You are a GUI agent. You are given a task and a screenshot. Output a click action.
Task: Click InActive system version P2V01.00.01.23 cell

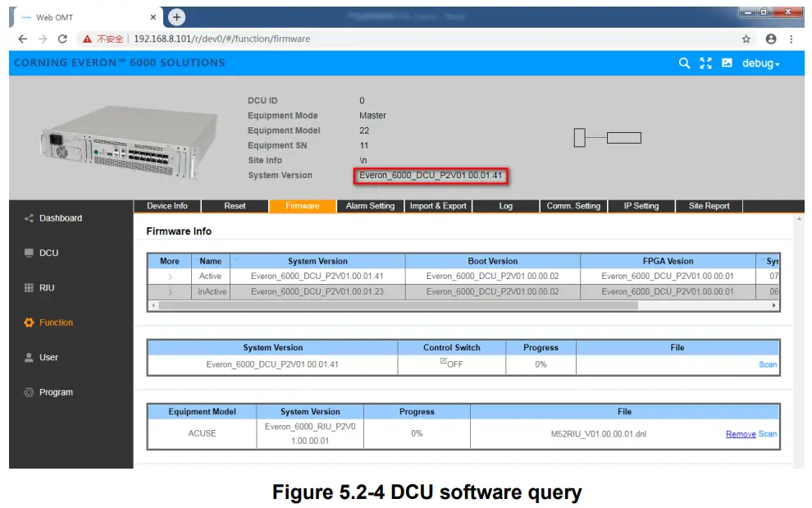[x=317, y=292]
